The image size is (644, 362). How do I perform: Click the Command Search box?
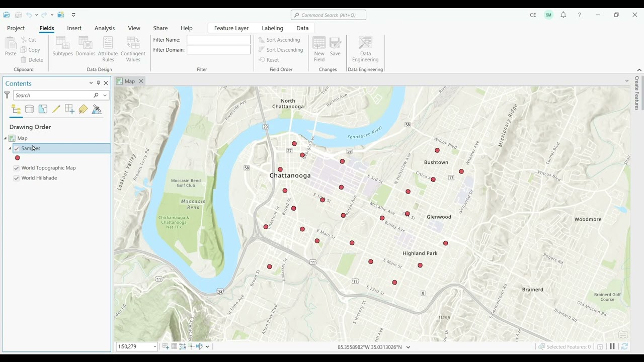point(329,15)
